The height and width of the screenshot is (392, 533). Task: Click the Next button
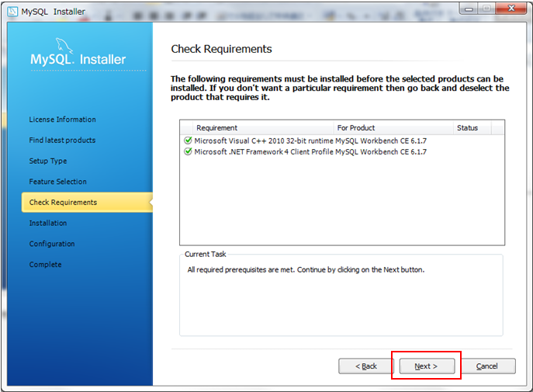[x=427, y=366]
